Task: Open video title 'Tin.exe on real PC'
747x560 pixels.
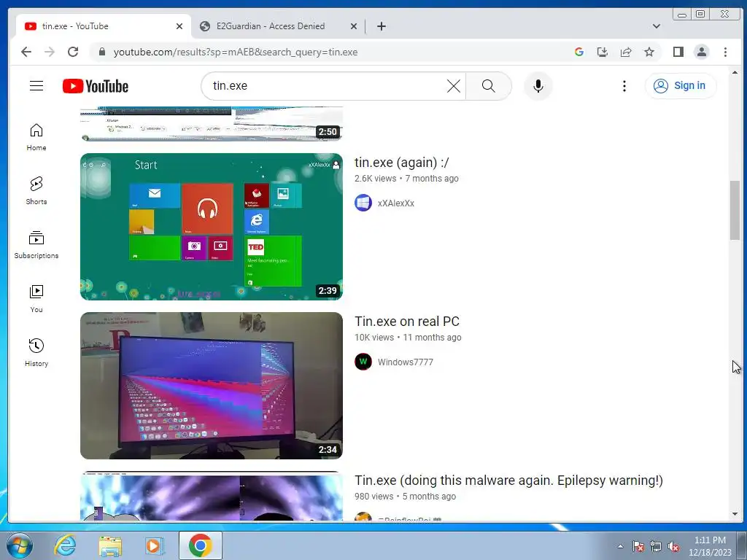Action: click(x=407, y=322)
